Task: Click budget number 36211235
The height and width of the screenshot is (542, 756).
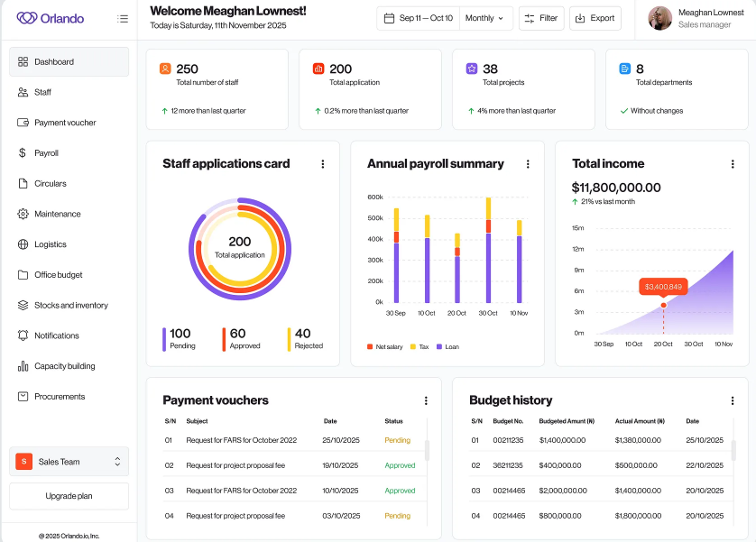Action: [508, 465]
